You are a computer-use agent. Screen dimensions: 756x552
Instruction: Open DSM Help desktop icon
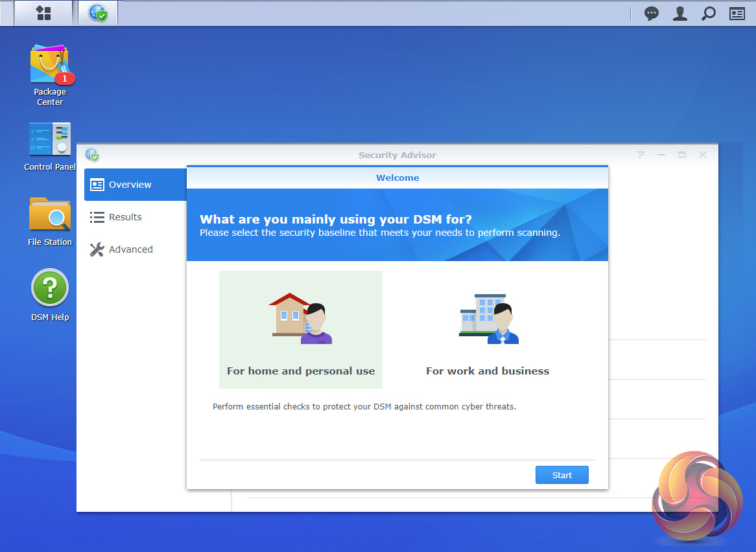[x=50, y=295]
